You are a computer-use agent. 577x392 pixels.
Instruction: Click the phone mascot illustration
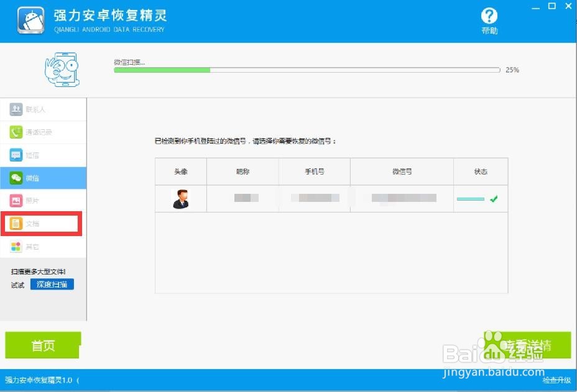[x=62, y=70]
